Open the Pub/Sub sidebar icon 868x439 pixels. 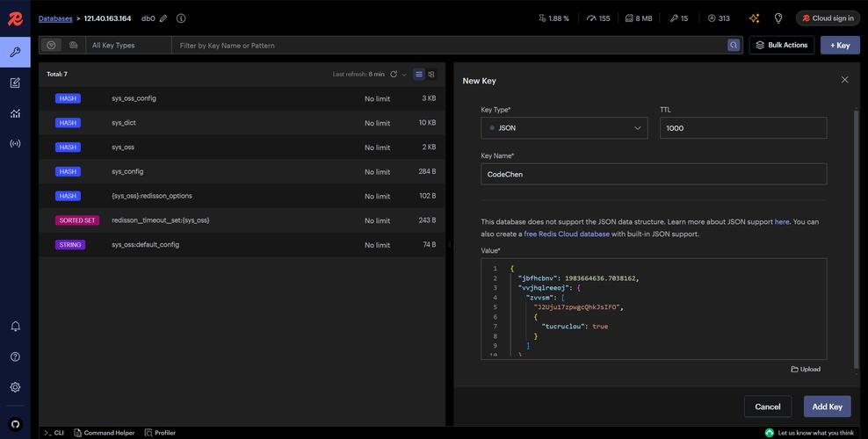pyautogui.click(x=15, y=143)
